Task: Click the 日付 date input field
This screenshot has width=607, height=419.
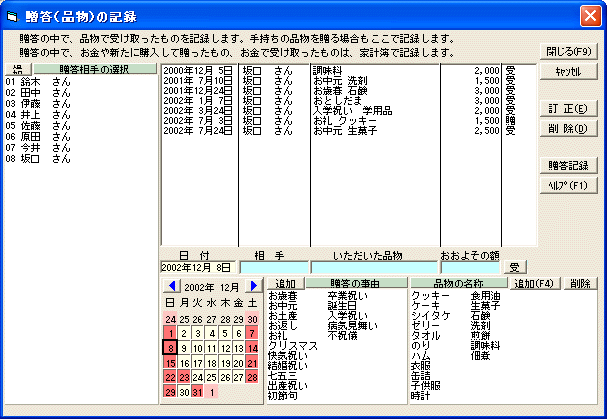Action: point(198,268)
